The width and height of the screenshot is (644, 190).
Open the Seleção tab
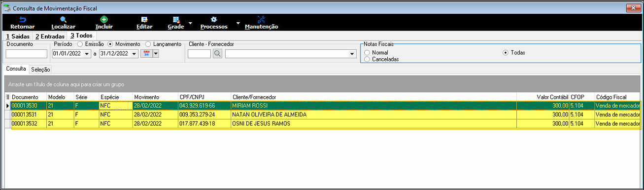pos(40,69)
